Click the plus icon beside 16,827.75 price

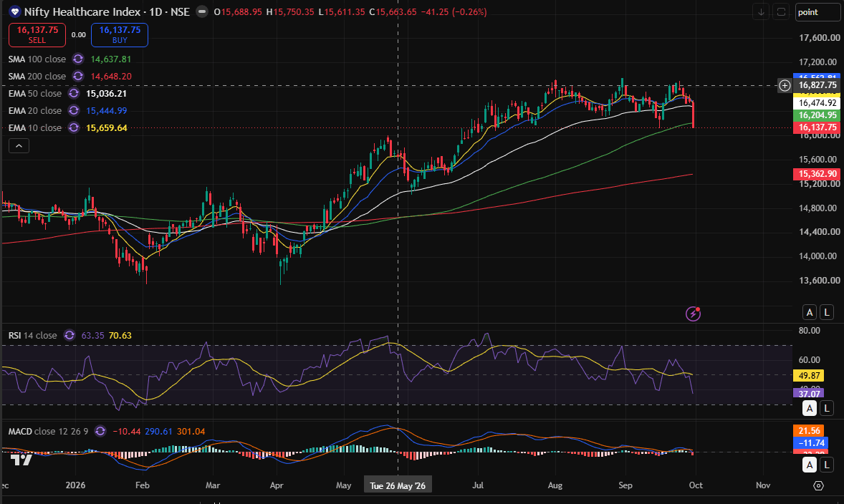(785, 85)
